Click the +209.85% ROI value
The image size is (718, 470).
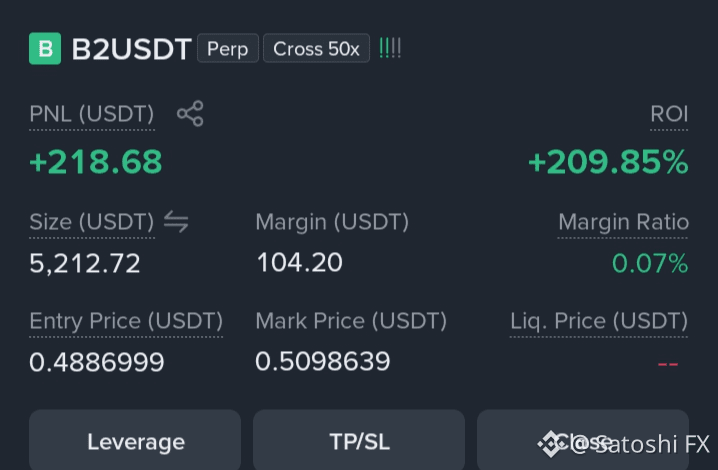(608, 162)
